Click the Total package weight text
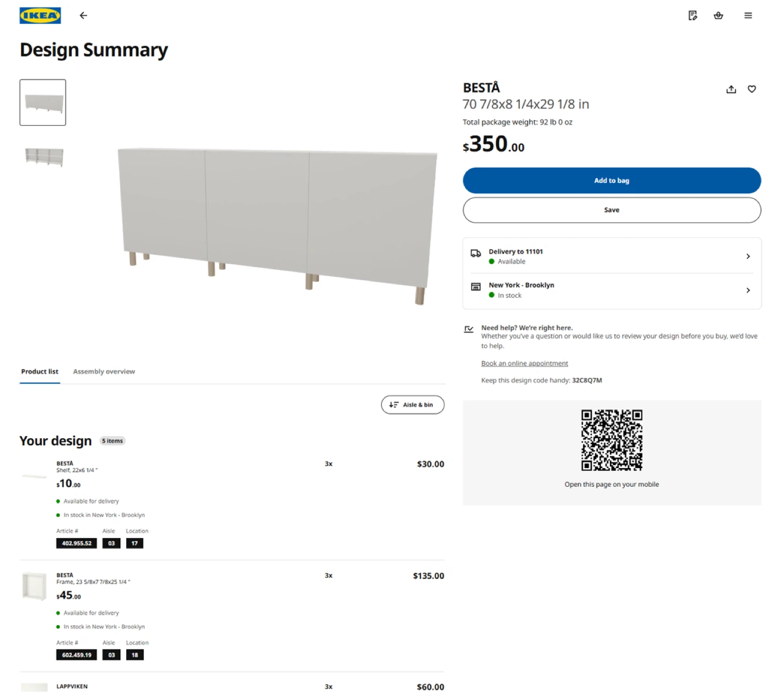The width and height of the screenshot is (784, 692). pos(517,123)
